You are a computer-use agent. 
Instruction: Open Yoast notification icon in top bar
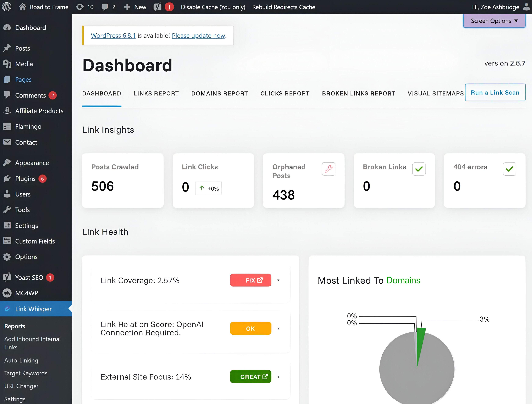(x=158, y=7)
